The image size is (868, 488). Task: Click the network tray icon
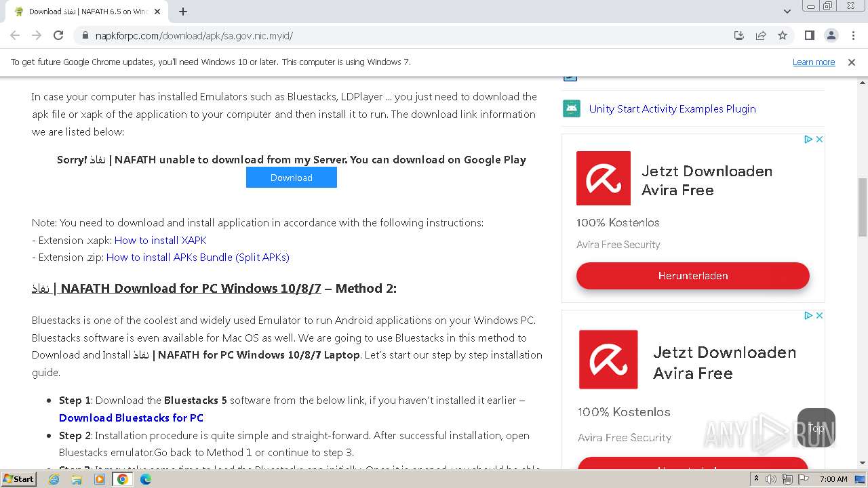pyautogui.click(x=787, y=479)
